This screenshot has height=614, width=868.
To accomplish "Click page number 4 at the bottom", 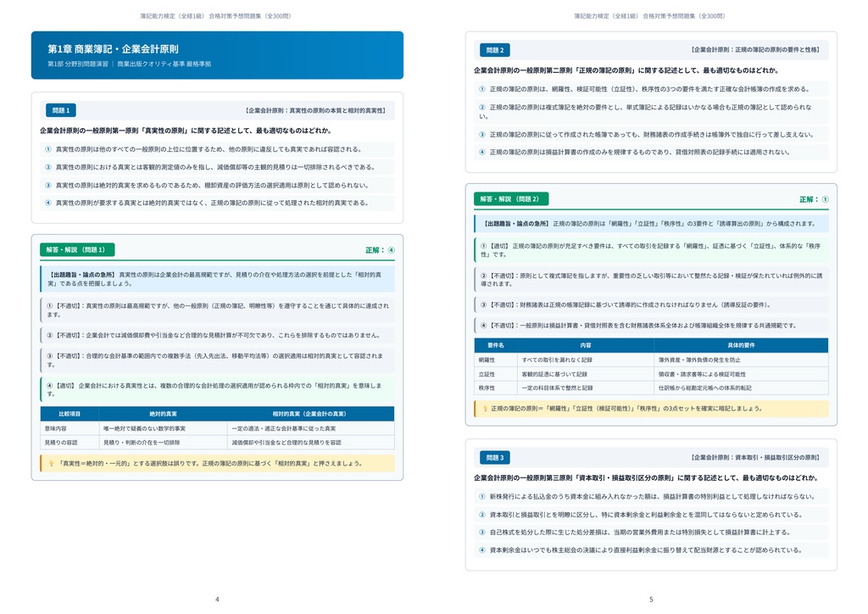I will pos(217,600).
